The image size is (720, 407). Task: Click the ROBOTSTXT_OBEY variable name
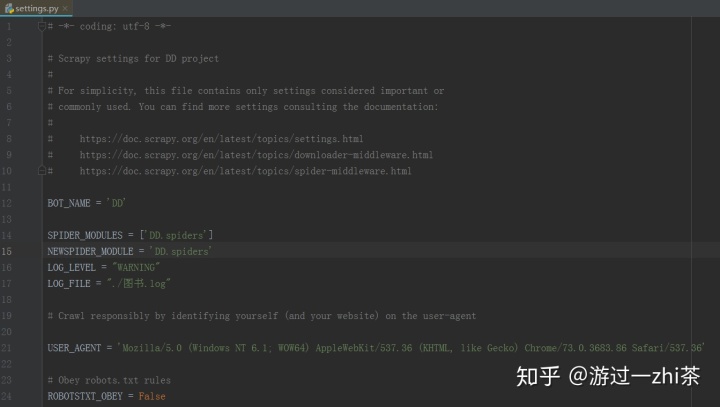(x=85, y=396)
